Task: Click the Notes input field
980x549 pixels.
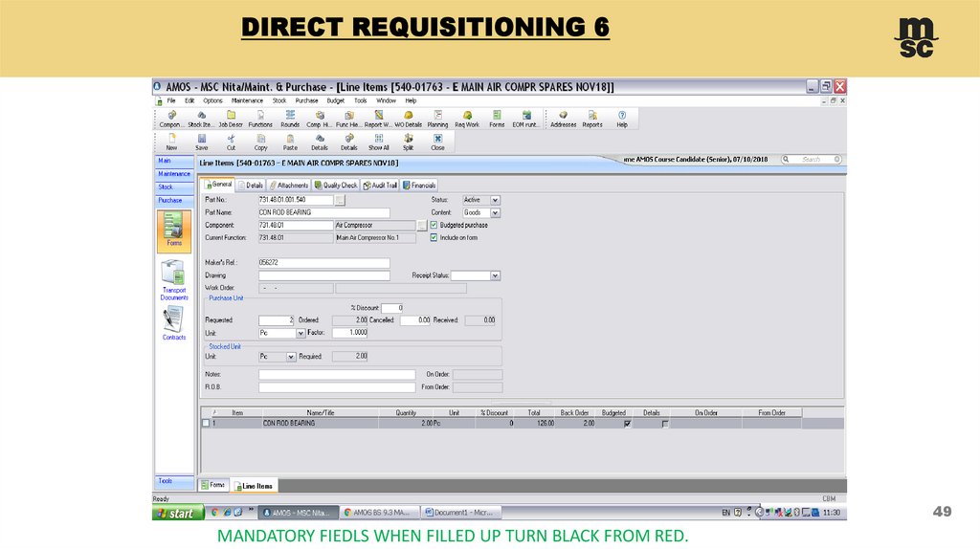Action: tap(337, 374)
